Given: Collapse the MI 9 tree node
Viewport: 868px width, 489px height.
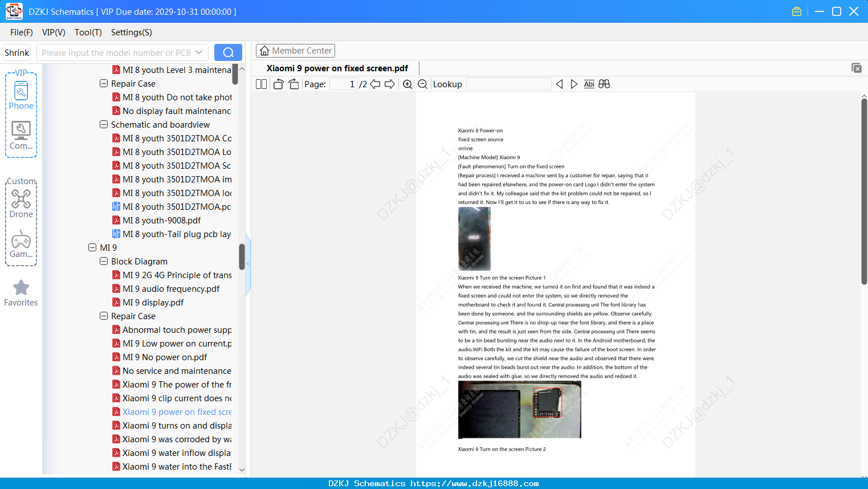Looking at the screenshot, I should [x=92, y=247].
